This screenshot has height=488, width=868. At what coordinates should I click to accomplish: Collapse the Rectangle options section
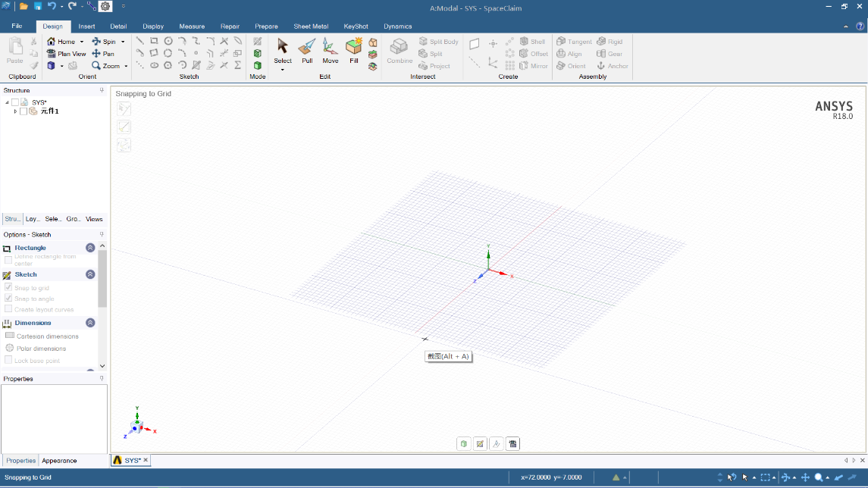90,248
